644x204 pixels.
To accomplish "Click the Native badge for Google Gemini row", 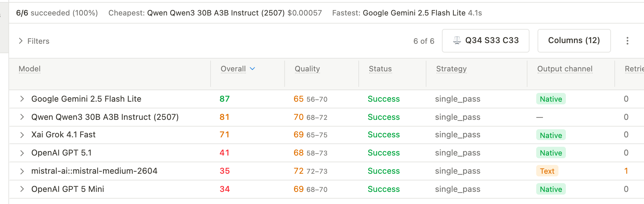I will pos(551,99).
